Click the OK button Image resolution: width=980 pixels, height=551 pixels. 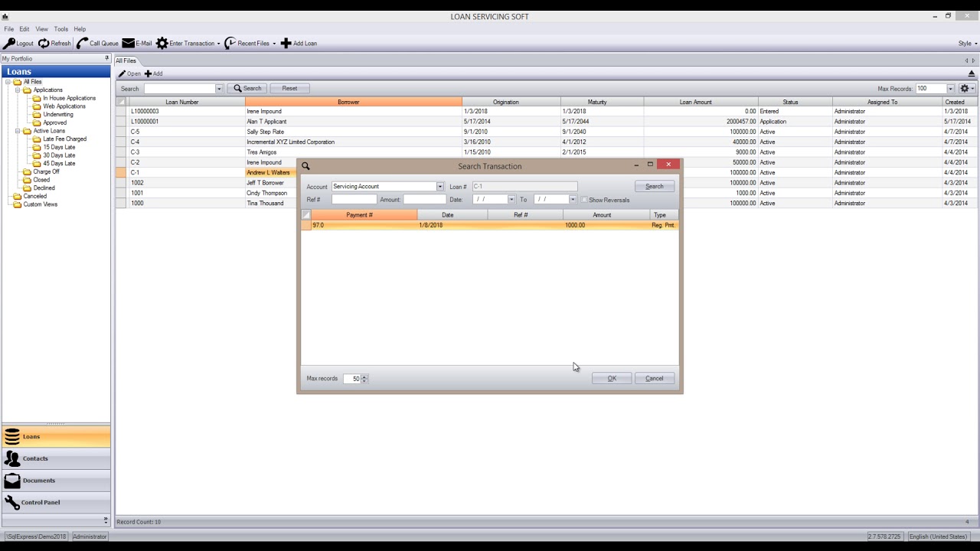612,379
